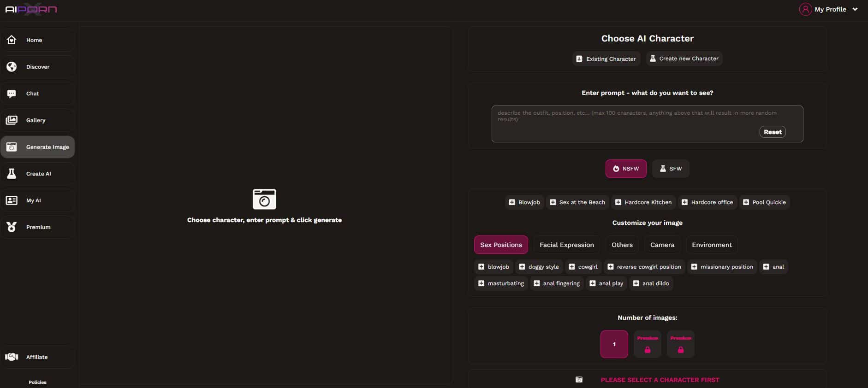Screen dimensions: 868x388
Task: Select 1 as number of images
Action: pyautogui.click(x=614, y=344)
